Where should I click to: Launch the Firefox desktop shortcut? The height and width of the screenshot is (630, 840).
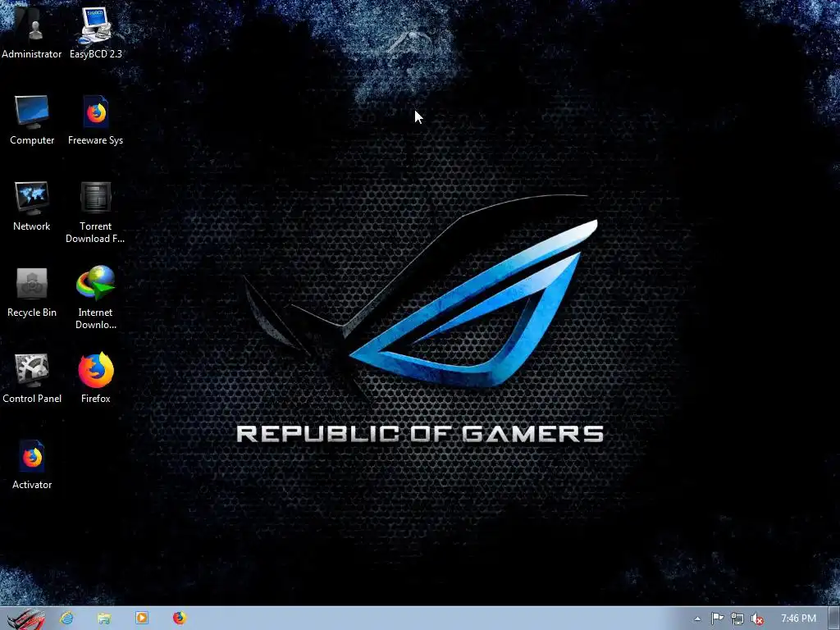coord(95,378)
